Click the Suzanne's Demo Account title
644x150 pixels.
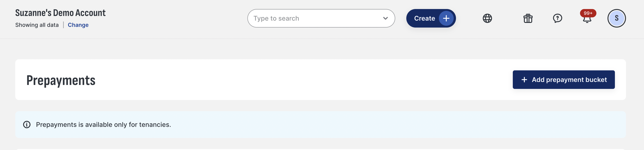coord(60,13)
